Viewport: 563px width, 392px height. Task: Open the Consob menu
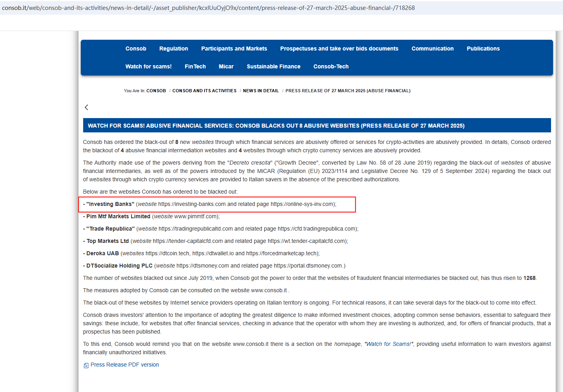tap(136, 49)
